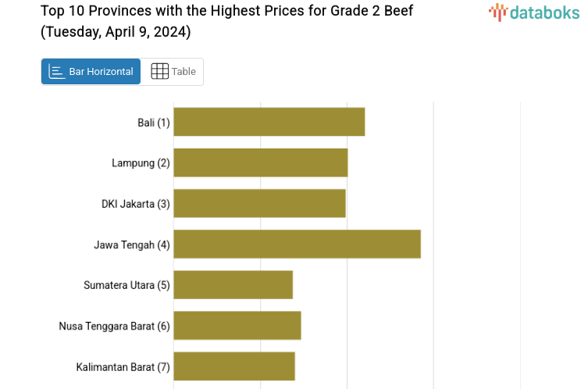Click the DKI Jakarta (3) bar
Image resolution: width=588 pixels, height=389 pixels.
click(x=259, y=204)
